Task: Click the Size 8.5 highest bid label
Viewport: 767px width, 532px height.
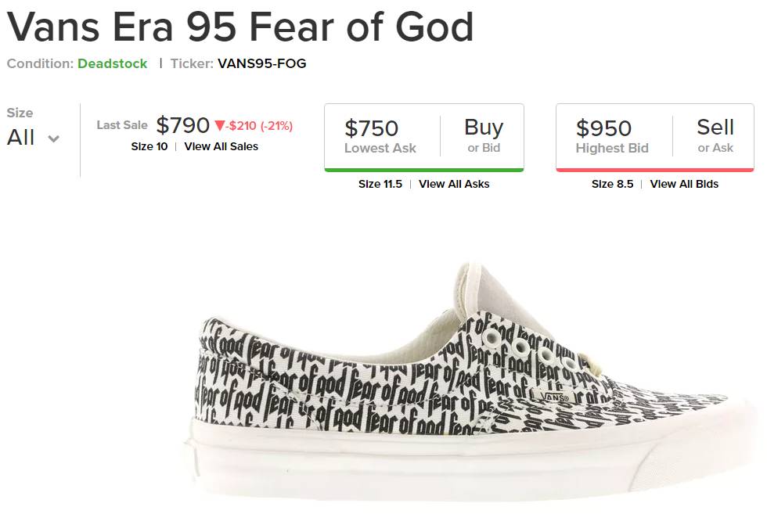Action: tap(612, 184)
